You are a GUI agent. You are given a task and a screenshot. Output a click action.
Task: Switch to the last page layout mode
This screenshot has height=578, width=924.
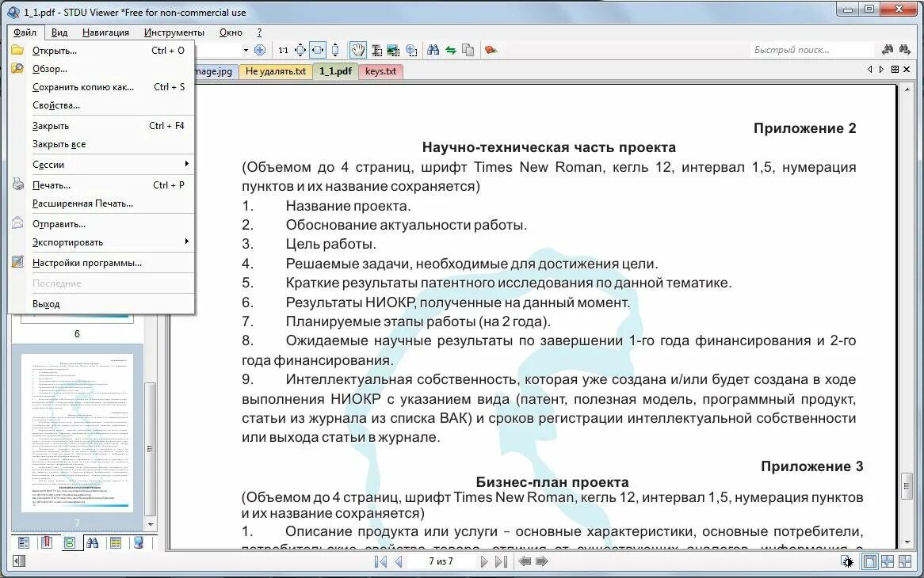pos(904,561)
